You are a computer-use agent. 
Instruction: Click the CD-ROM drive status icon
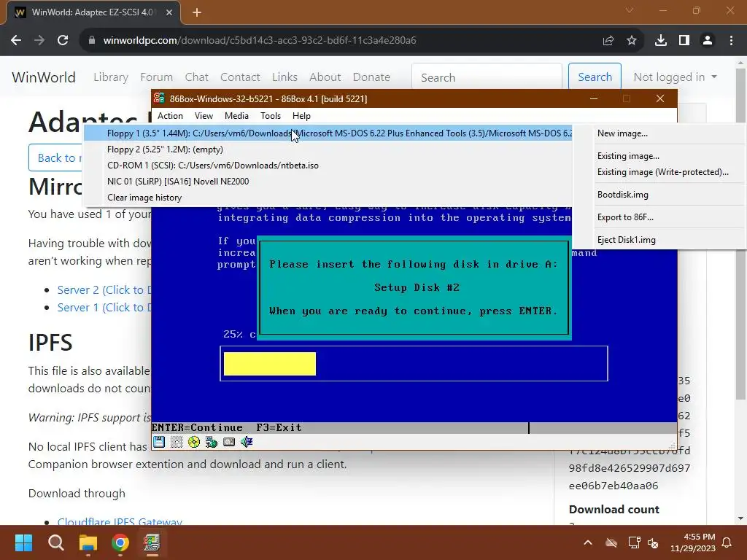tap(194, 442)
